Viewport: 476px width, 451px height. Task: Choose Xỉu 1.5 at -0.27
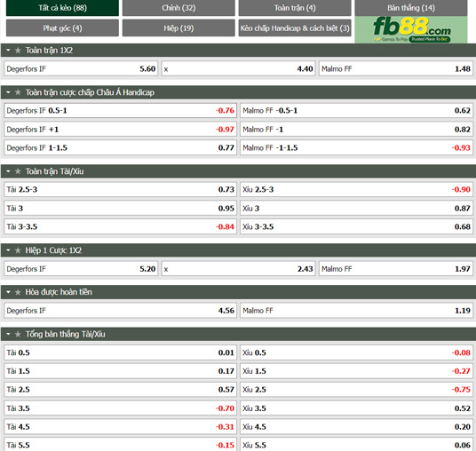point(356,371)
